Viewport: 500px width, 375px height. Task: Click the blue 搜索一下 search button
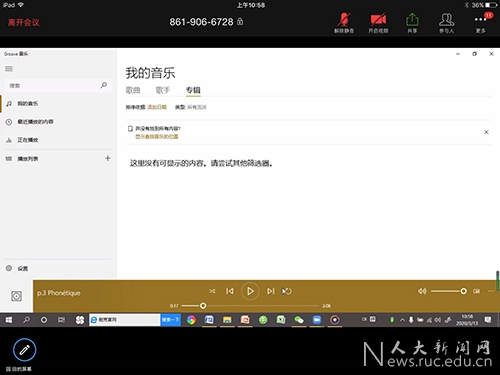click(x=171, y=320)
